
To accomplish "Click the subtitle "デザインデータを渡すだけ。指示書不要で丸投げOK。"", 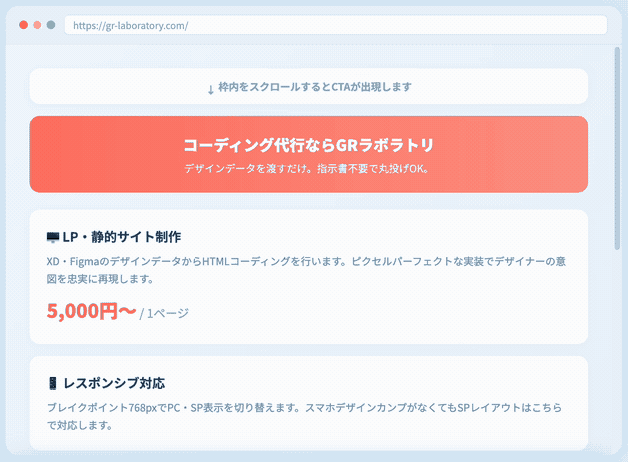I will click(307, 169).
